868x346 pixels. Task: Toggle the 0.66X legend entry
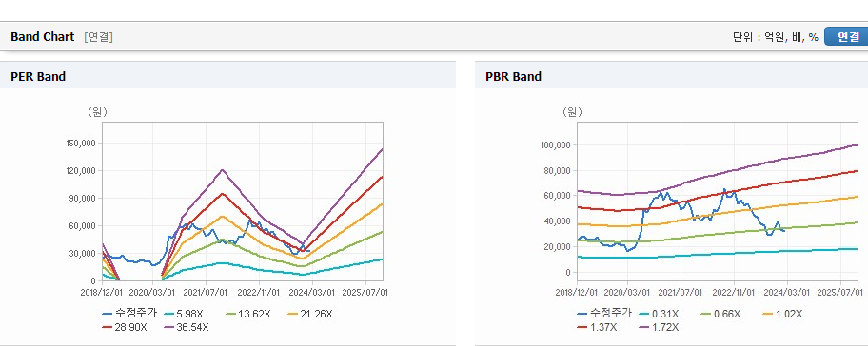720,314
